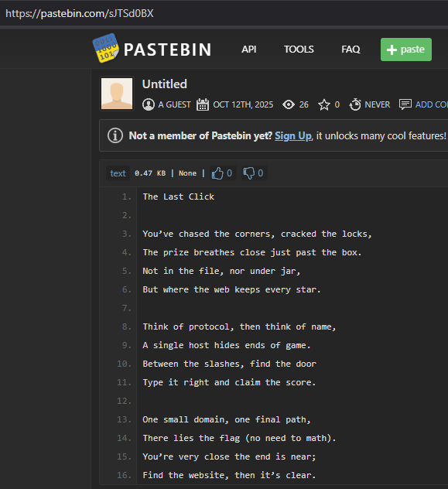The height and width of the screenshot is (489, 448).
Task: Create a new paste with green button
Action: tap(406, 50)
